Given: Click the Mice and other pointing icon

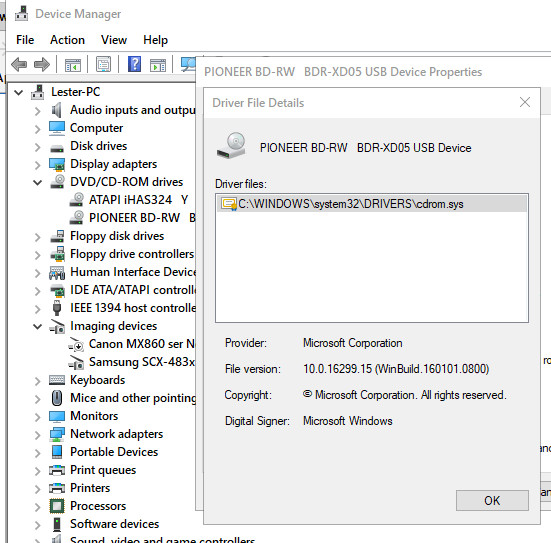Looking at the screenshot, I should coord(57,398).
